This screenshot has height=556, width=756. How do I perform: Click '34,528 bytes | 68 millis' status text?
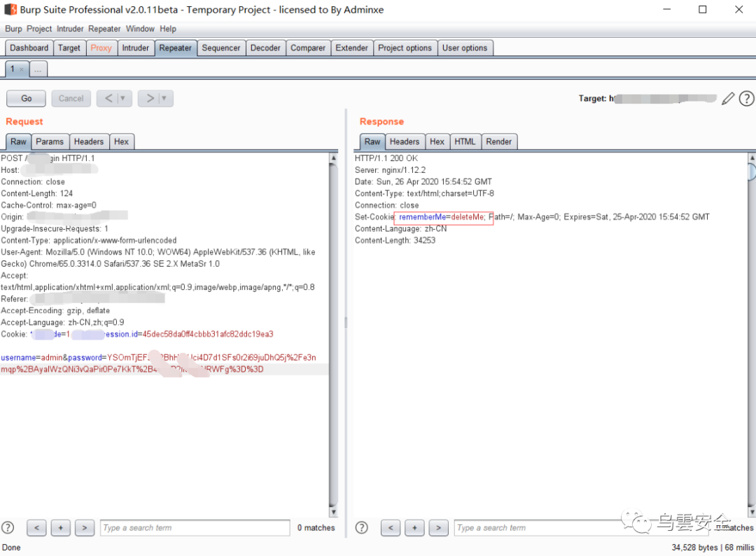(x=713, y=548)
